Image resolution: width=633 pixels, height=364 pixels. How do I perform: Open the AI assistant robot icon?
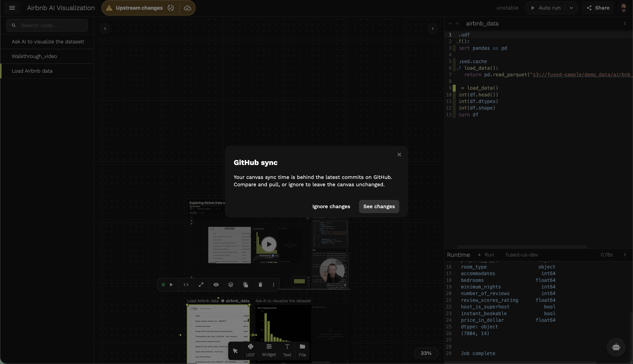pos(616,347)
